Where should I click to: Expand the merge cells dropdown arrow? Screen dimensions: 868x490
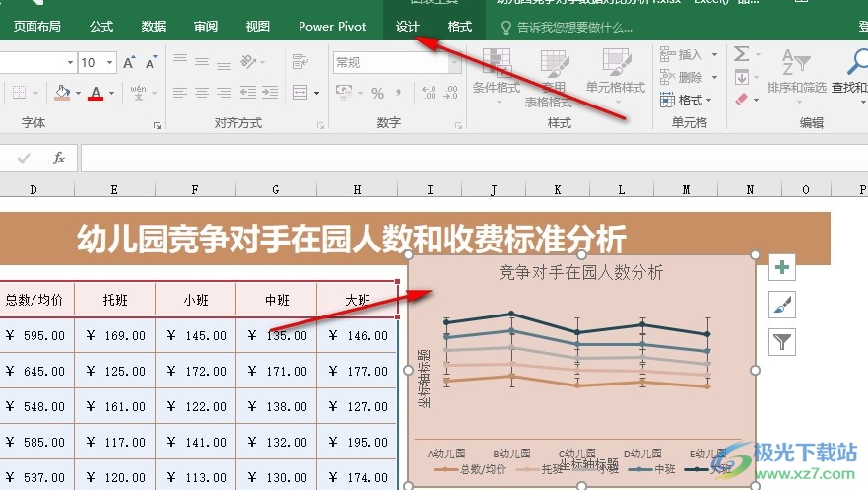(316, 93)
